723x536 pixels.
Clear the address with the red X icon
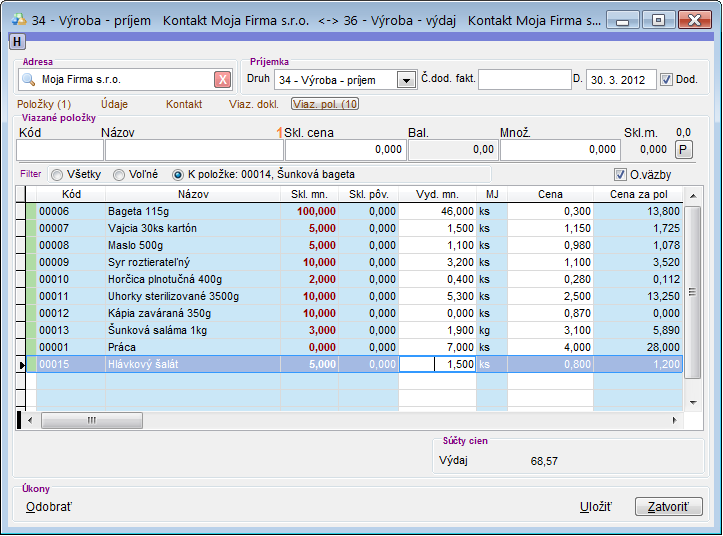pos(222,80)
